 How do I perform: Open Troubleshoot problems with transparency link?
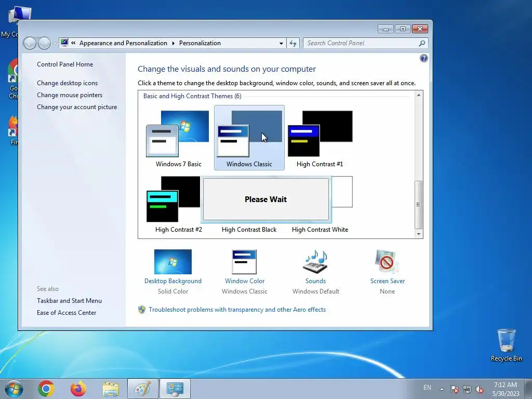237,310
